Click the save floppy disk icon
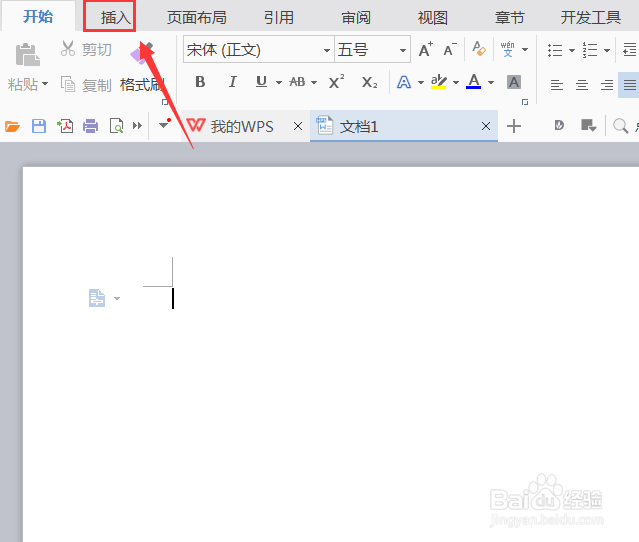The width and height of the screenshot is (639, 542). tap(39, 126)
